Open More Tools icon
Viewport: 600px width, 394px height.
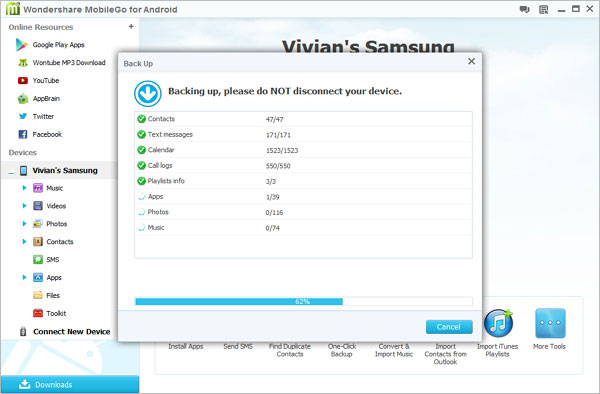pos(550,323)
